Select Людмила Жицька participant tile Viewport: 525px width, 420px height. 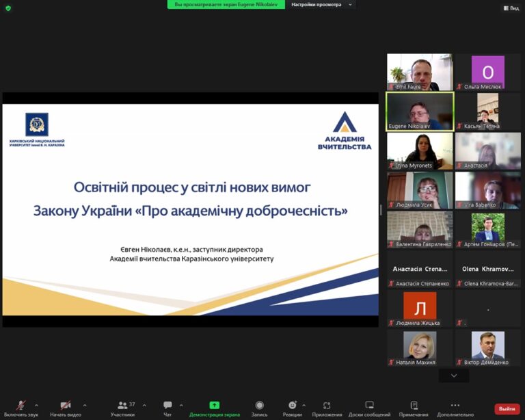(x=420, y=309)
